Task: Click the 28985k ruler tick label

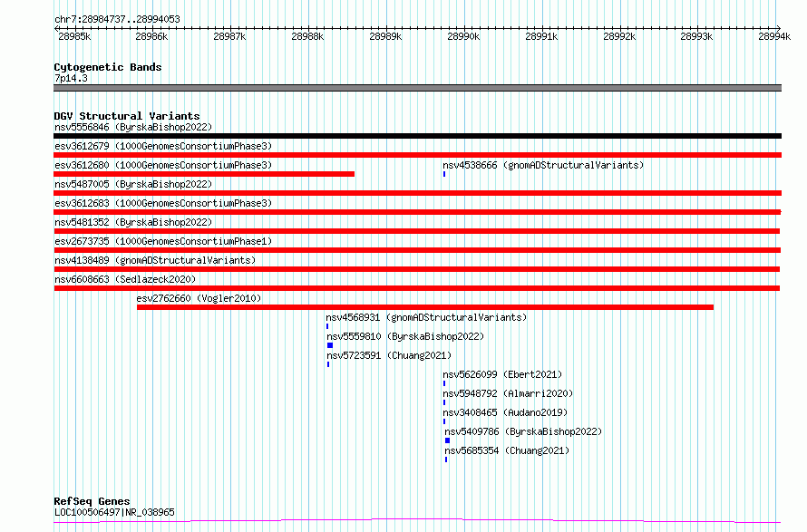Action: pyautogui.click(x=74, y=36)
